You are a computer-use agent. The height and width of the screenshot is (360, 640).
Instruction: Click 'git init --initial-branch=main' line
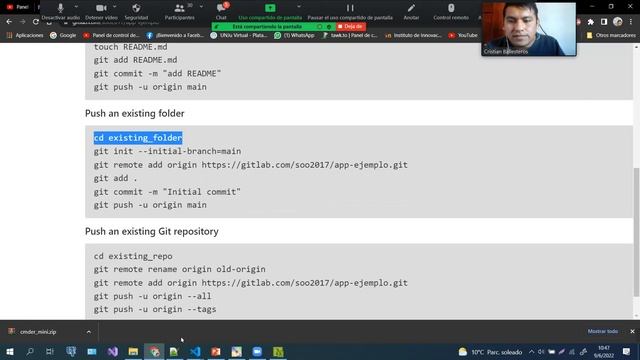tap(167, 151)
